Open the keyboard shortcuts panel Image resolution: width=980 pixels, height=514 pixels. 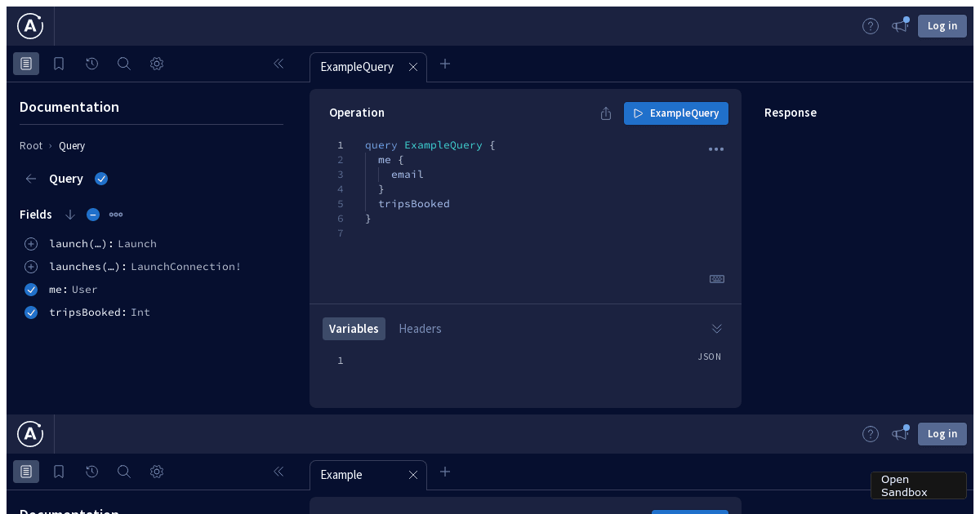tap(716, 279)
